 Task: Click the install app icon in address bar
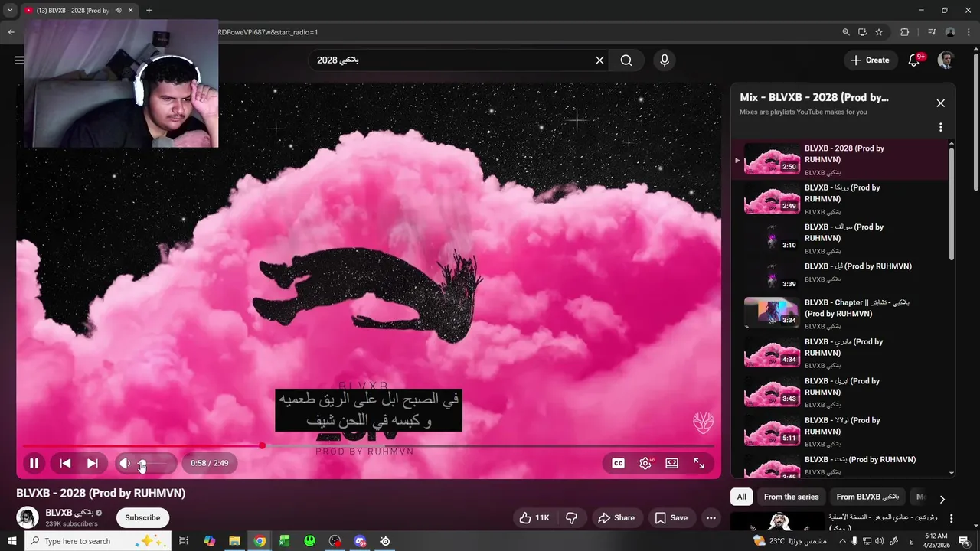click(862, 32)
